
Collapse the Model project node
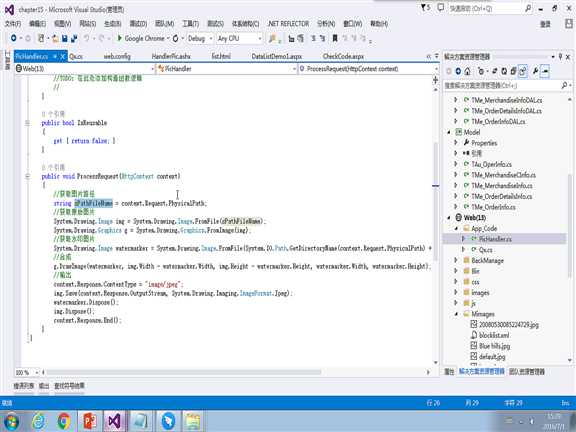coord(449,132)
